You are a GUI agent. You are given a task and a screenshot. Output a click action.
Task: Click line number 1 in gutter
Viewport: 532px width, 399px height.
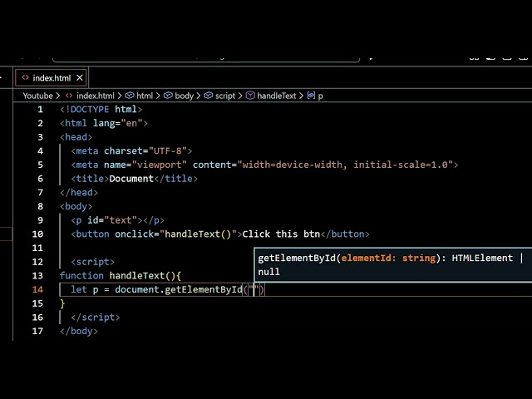coord(41,110)
